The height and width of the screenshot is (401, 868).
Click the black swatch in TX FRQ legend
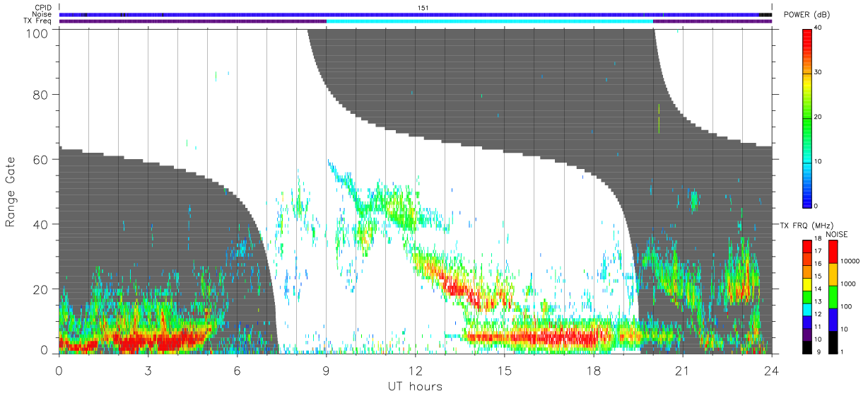pos(807,346)
